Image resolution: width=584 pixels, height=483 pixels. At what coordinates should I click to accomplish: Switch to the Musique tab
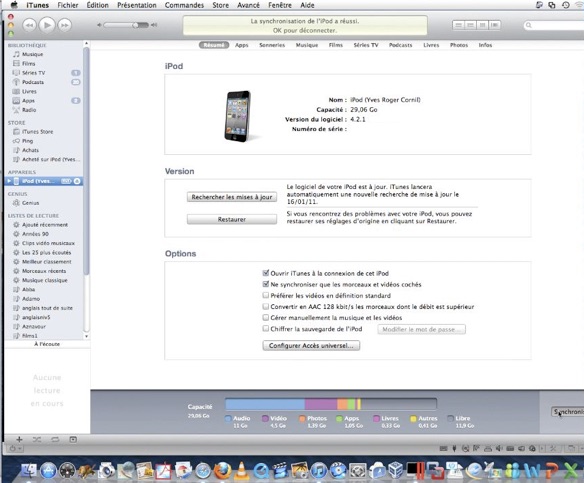click(307, 45)
